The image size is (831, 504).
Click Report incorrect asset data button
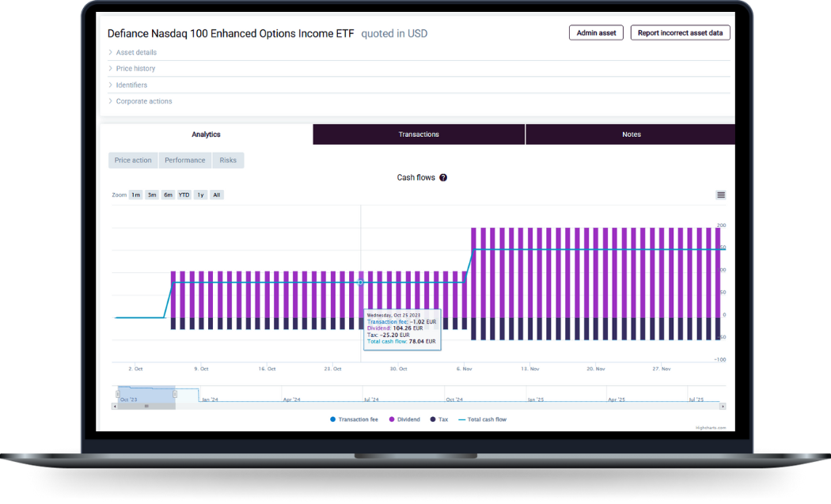[x=680, y=33]
